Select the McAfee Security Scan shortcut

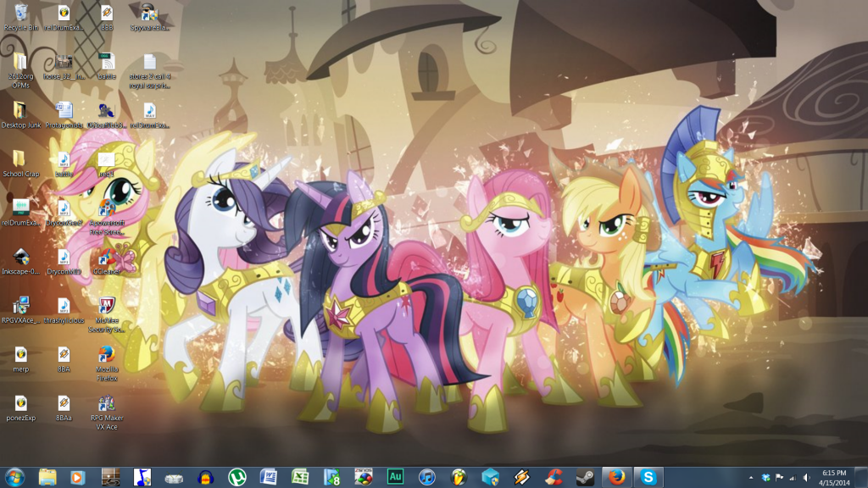pos(107,314)
